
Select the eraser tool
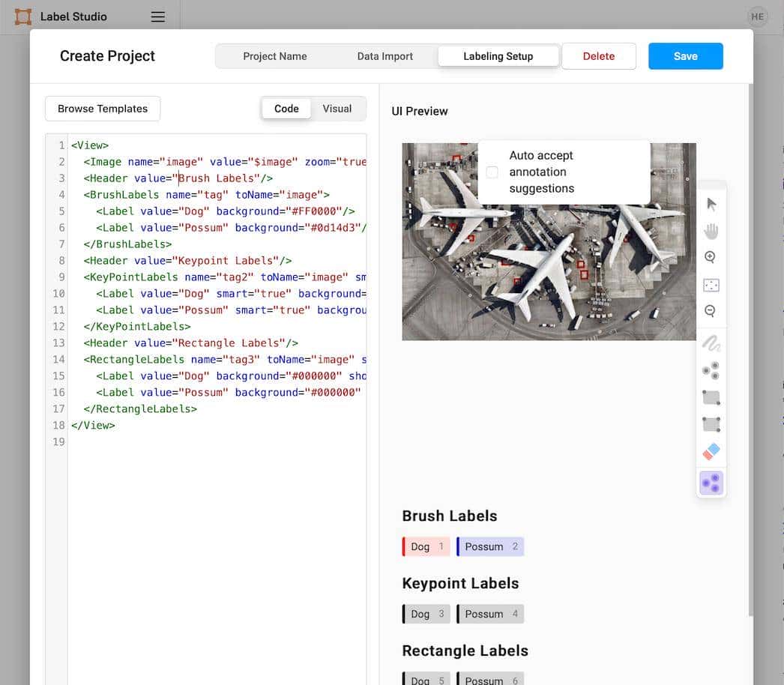(x=711, y=451)
